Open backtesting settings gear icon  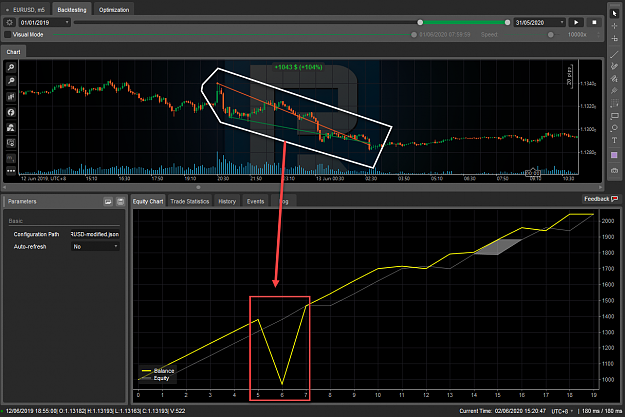pos(10,22)
